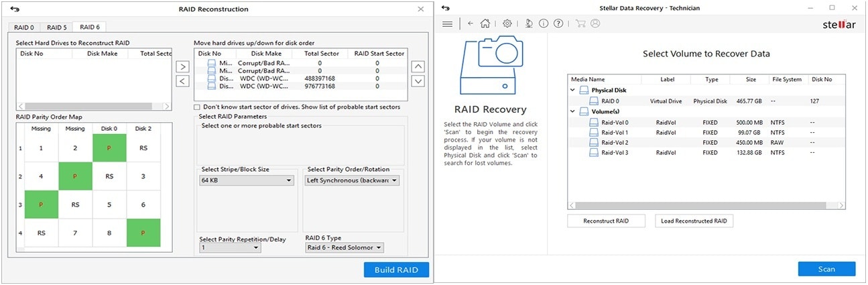
Task: Open the information icon in Stellar toolbar
Action: pyautogui.click(x=544, y=23)
